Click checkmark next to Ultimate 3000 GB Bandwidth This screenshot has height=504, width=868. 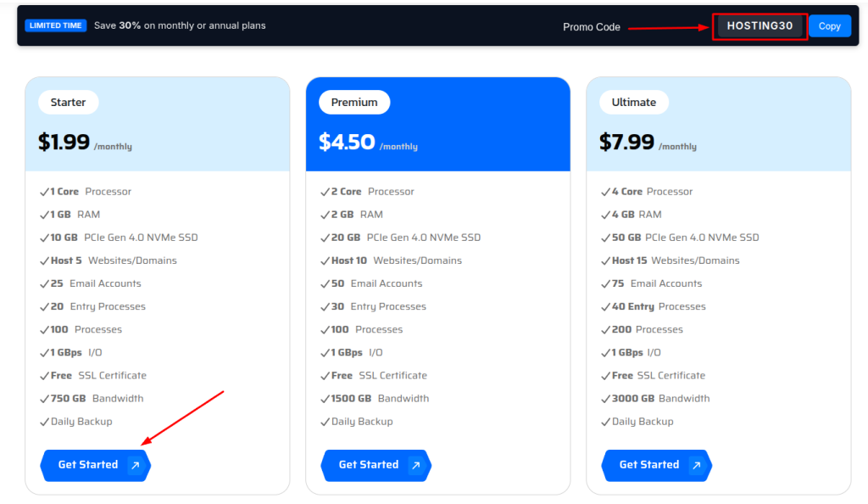click(x=605, y=399)
